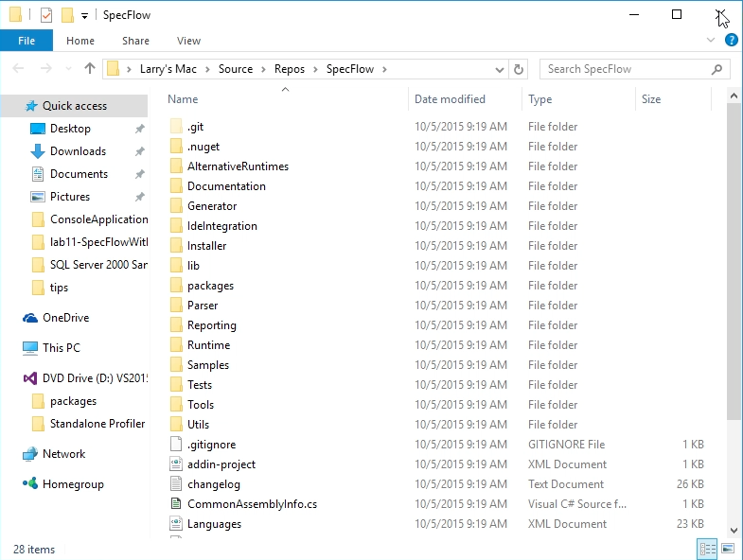Click the search magnifier icon
Image resolution: width=743 pixels, height=560 pixels.
click(716, 69)
